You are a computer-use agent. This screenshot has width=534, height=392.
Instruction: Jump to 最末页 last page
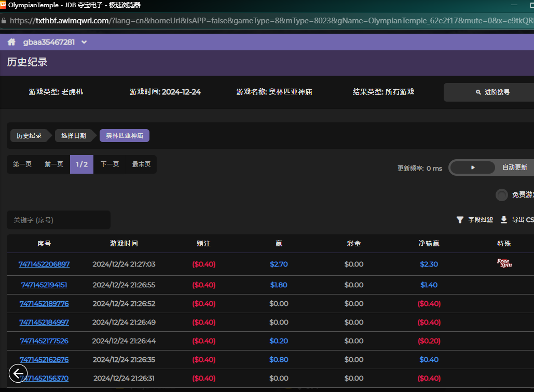click(141, 164)
